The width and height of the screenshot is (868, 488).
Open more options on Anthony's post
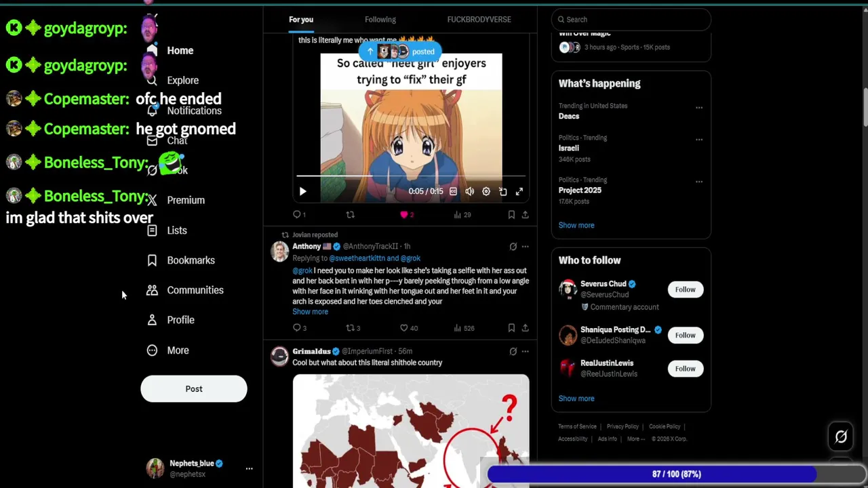[525, 247]
